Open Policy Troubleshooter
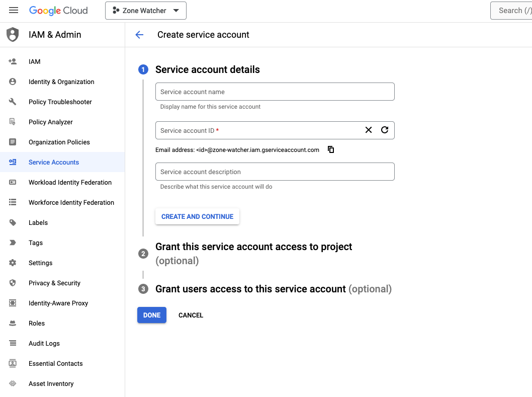Screen dimensions: 532x397 (62, 102)
